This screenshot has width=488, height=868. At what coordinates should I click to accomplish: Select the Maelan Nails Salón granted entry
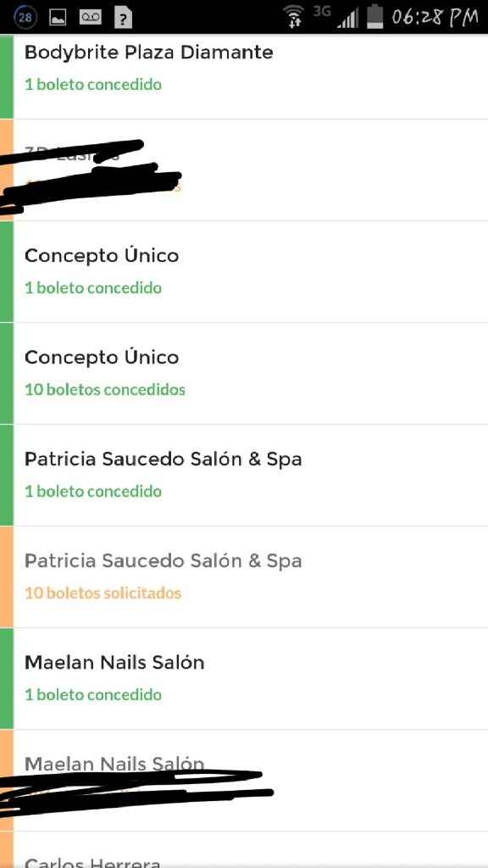(x=244, y=678)
